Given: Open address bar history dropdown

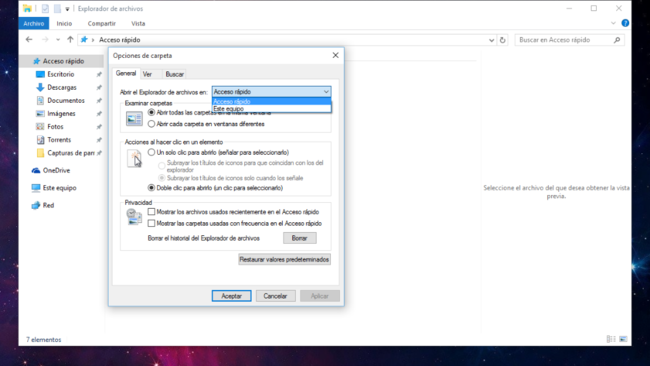Looking at the screenshot, I should 491,40.
